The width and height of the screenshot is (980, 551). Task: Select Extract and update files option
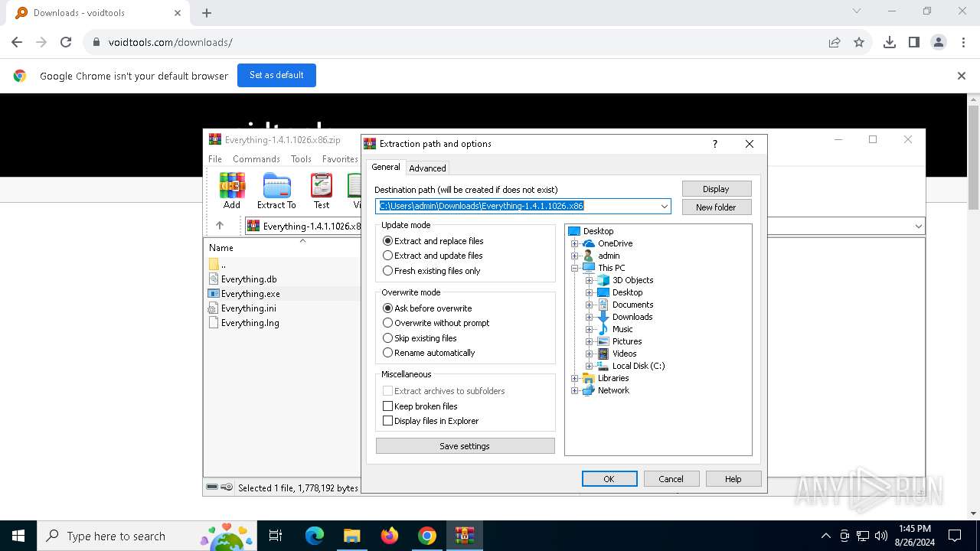(x=433, y=256)
